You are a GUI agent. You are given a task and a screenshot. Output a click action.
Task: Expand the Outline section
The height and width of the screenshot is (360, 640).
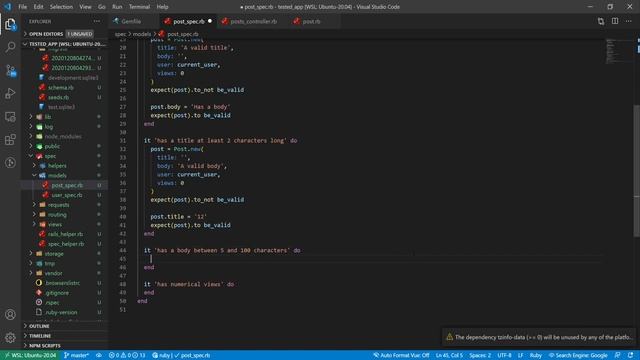(65, 326)
